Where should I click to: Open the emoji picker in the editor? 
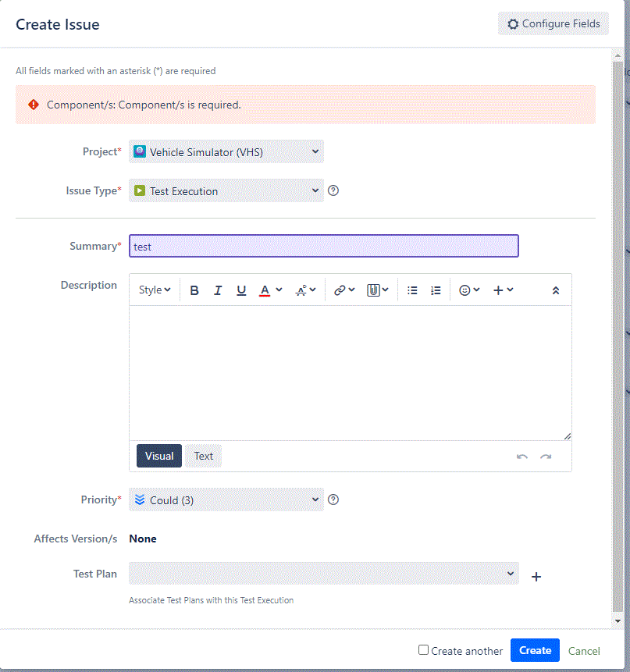pyautogui.click(x=465, y=290)
